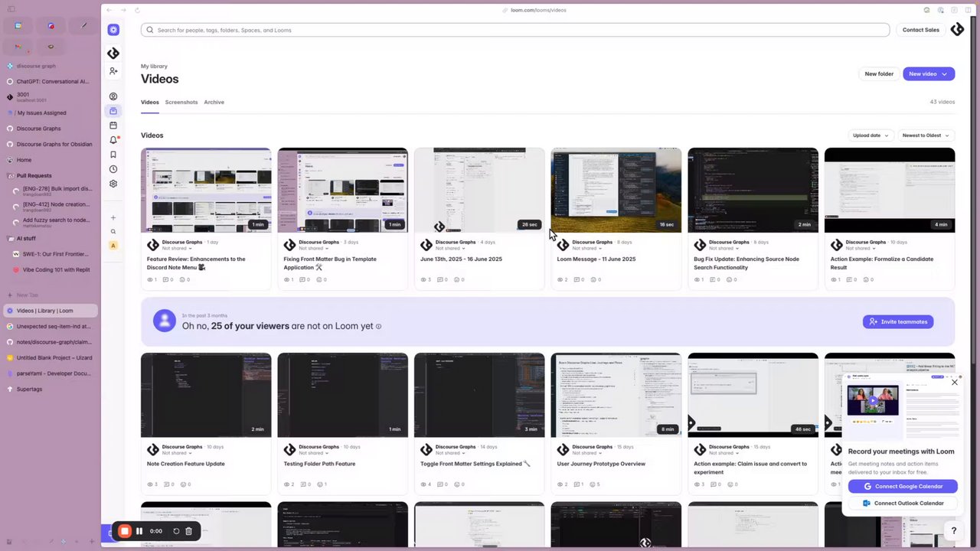Open Testing Folder Path Feature thumbnail
The image size is (980, 551).
[x=342, y=395]
